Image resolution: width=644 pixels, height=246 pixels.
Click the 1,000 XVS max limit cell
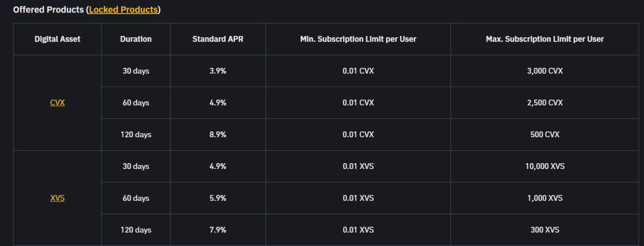(545, 198)
